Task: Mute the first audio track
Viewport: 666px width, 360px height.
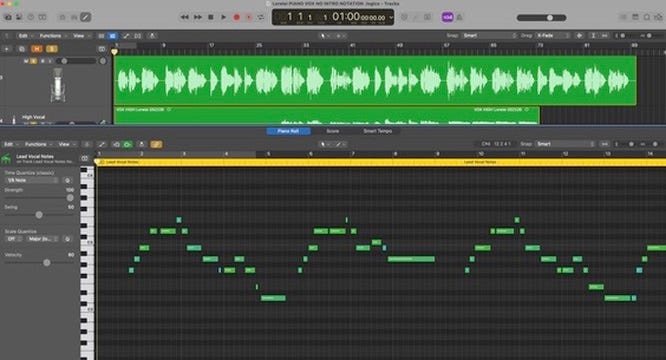Action: click(26, 61)
